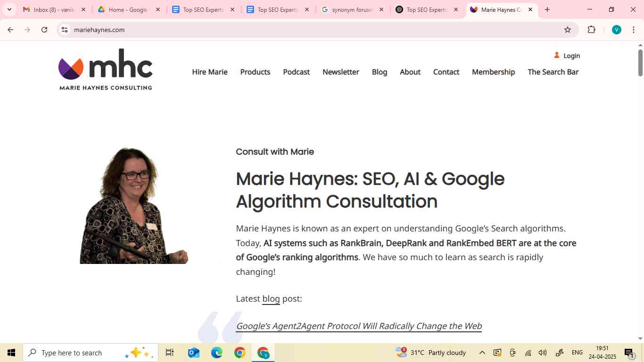This screenshot has height=362, width=644.
Task: Open Outlook from the taskbar
Action: point(193,352)
